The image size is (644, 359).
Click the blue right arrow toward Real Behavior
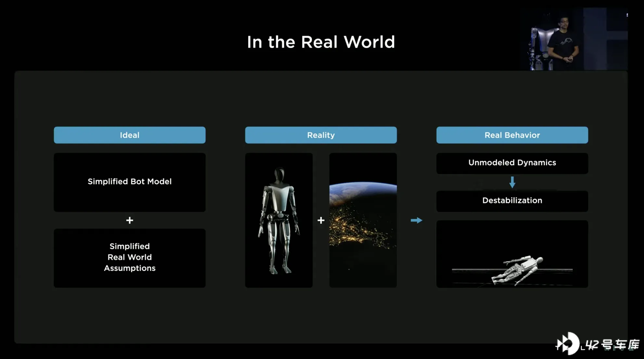(x=416, y=220)
